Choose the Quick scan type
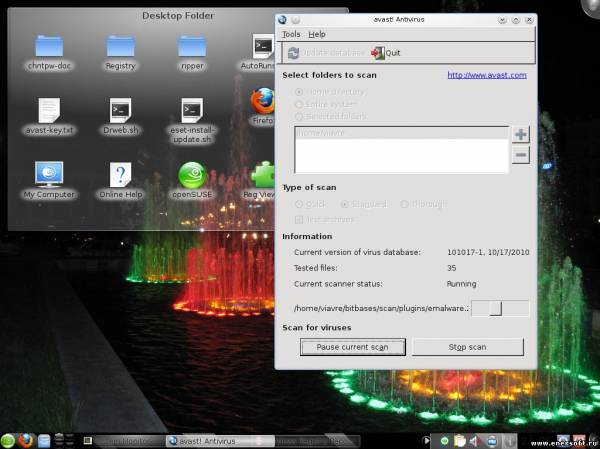600x449 pixels. click(x=299, y=204)
